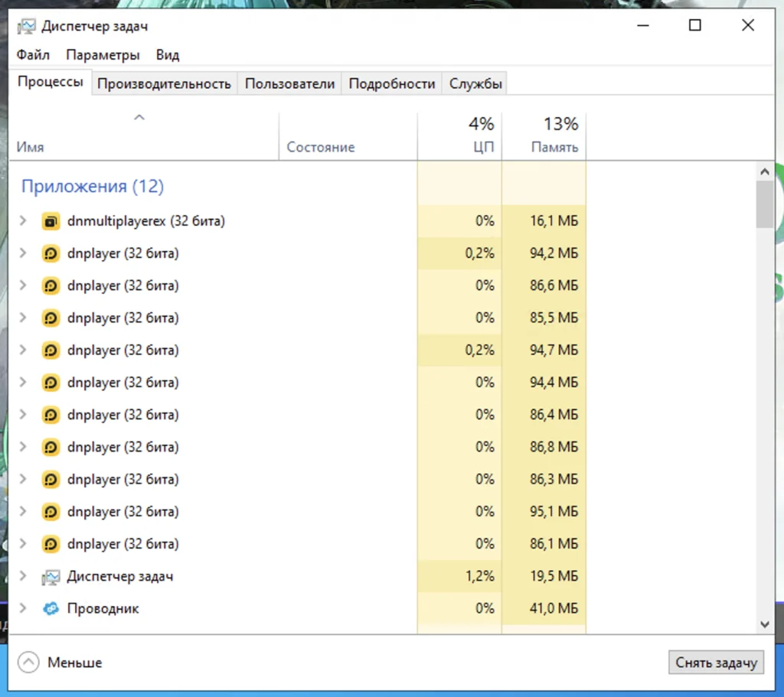Click the Приложения (12) group heading
The width and height of the screenshot is (784, 697).
click(x=93, y=187)
